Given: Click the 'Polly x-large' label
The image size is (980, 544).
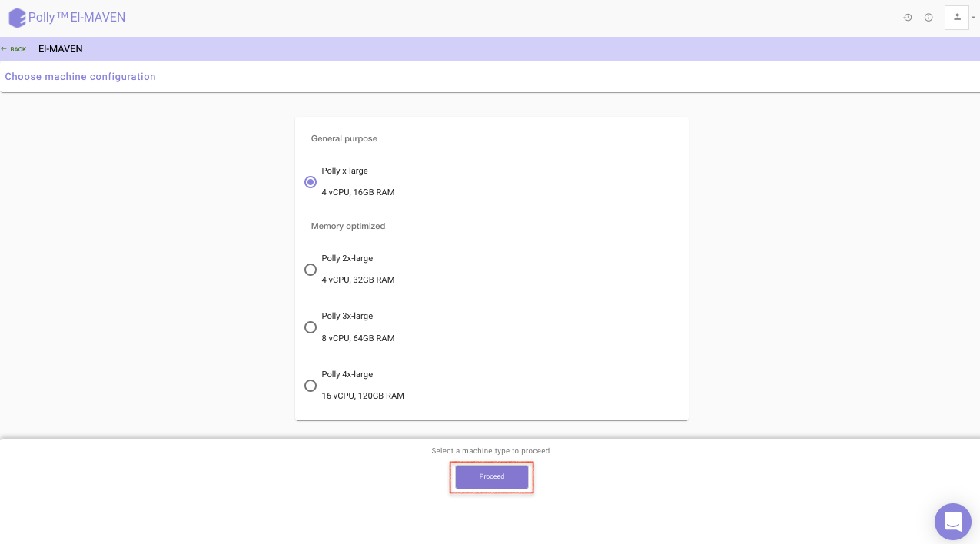Looking at the screenshot, I should point(344,171).
